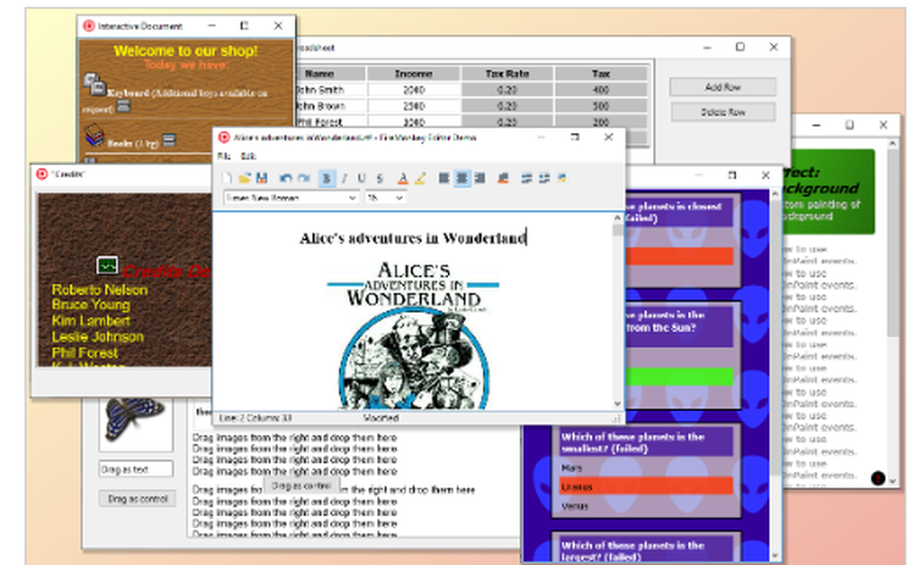Click the Line and Column status indicator
Image resolution: width=924 pixels, height=565 pixels.
click(x=255, y=418)
